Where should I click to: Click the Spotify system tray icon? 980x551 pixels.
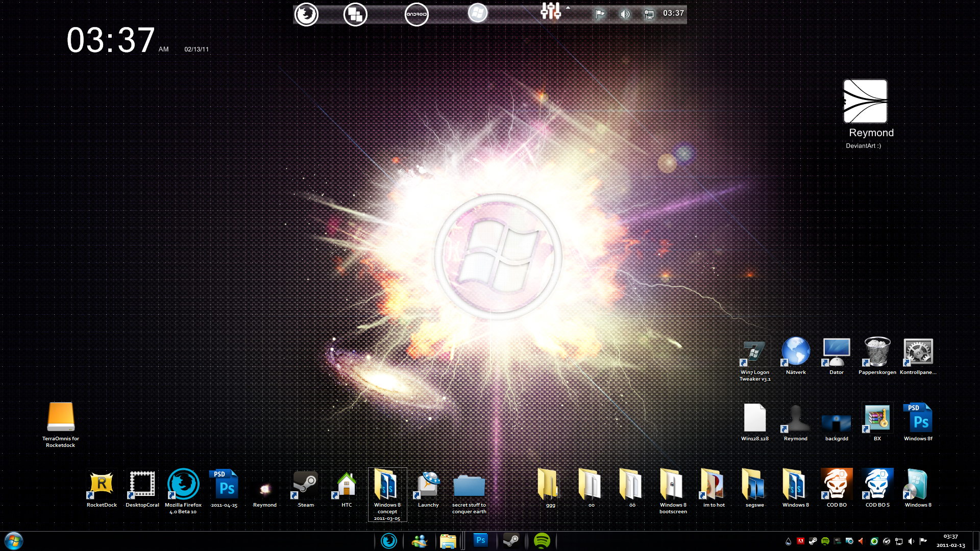pyautogui.click(x=825, y=541)
